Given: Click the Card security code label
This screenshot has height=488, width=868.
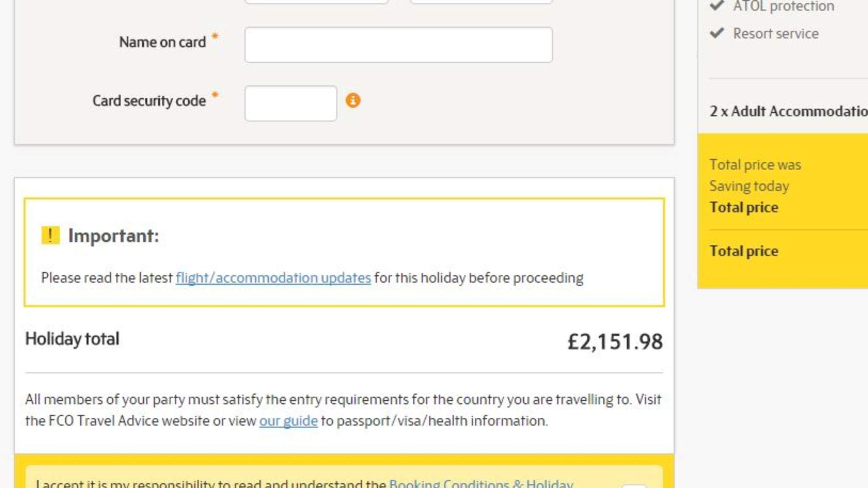Looking at the screenshot, I should pyautogui.click(x=149, y=101).
